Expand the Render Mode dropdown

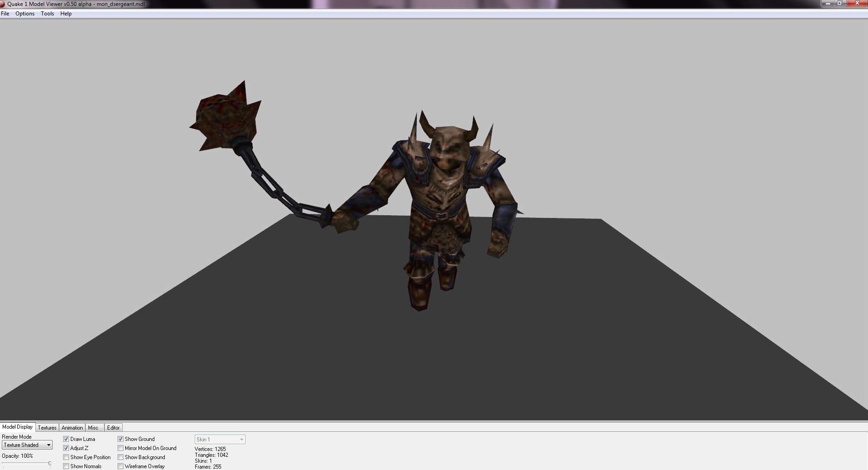tap(27, 445)
